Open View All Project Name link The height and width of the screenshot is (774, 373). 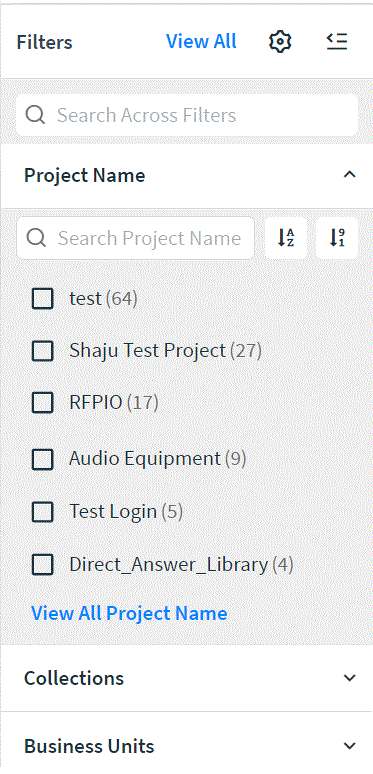coord(129,613)
